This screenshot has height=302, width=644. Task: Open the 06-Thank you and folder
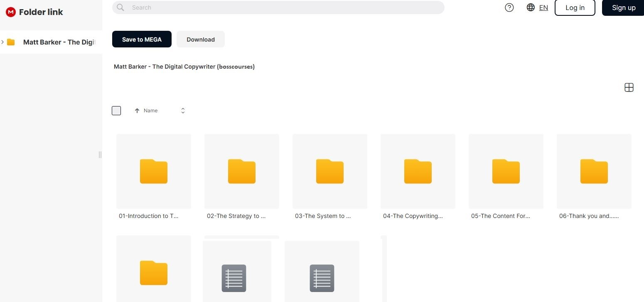click(594, 171)
